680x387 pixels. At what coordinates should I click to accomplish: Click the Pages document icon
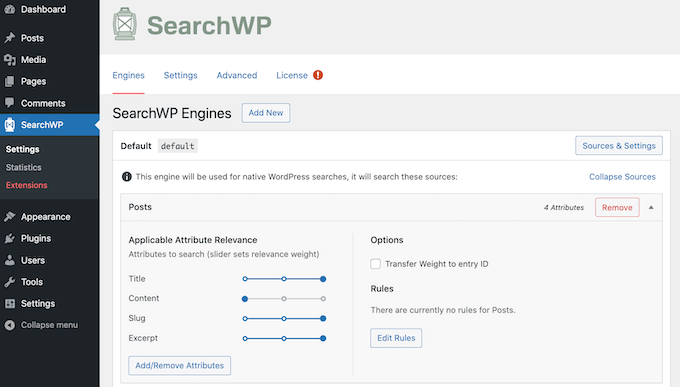pos(10,81)
